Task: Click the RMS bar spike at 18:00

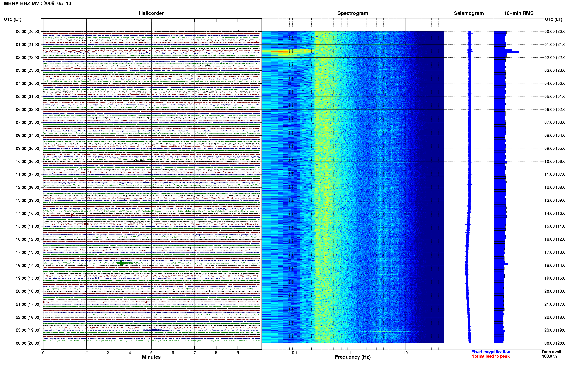Action: point(501,264)
